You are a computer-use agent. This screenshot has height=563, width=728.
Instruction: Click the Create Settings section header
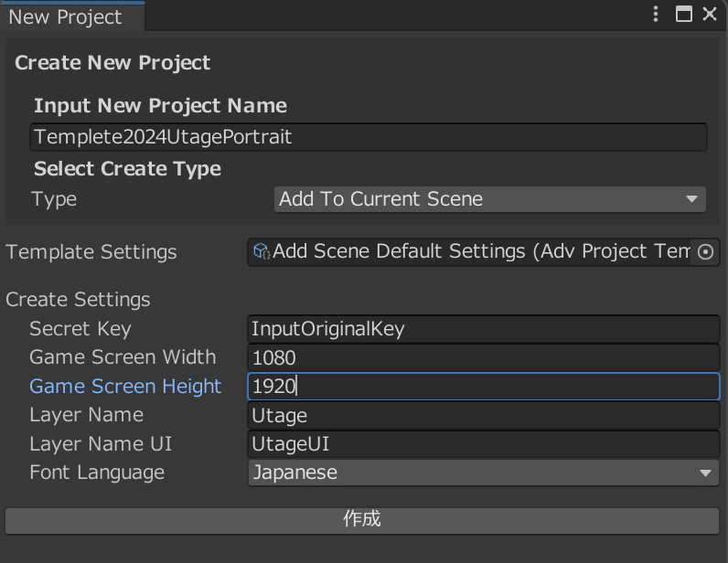tap(78, 300)
